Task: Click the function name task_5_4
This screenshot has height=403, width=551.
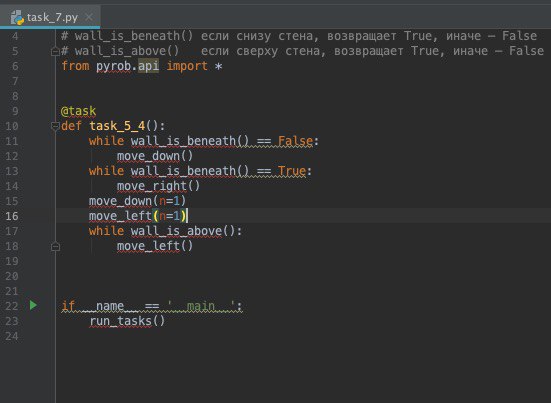Action: click(x=117, y=126)
